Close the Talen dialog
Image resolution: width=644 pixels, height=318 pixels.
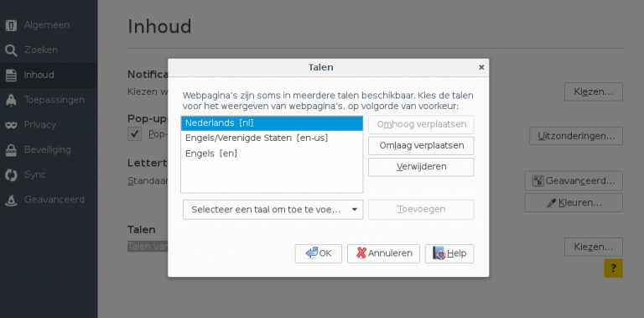(481, 67)
